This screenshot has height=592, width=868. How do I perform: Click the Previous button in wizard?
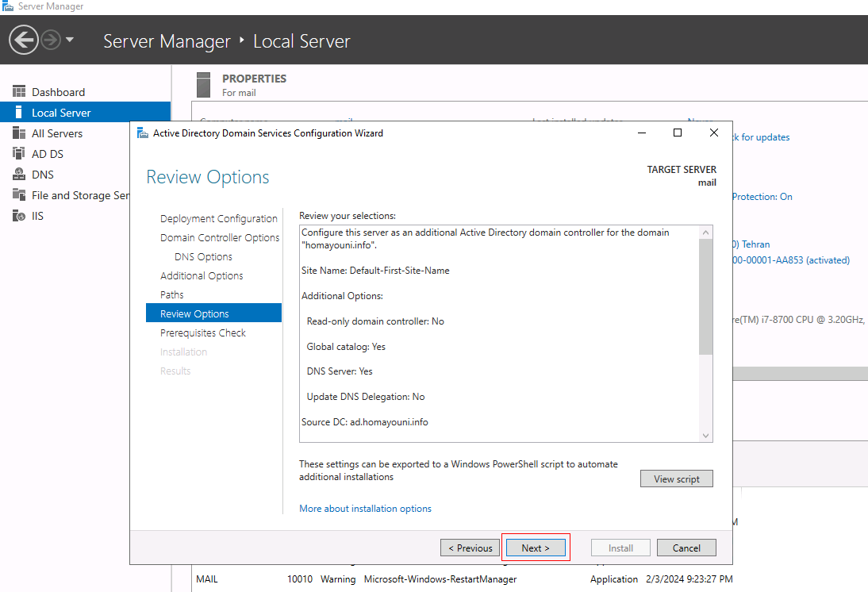470,548
